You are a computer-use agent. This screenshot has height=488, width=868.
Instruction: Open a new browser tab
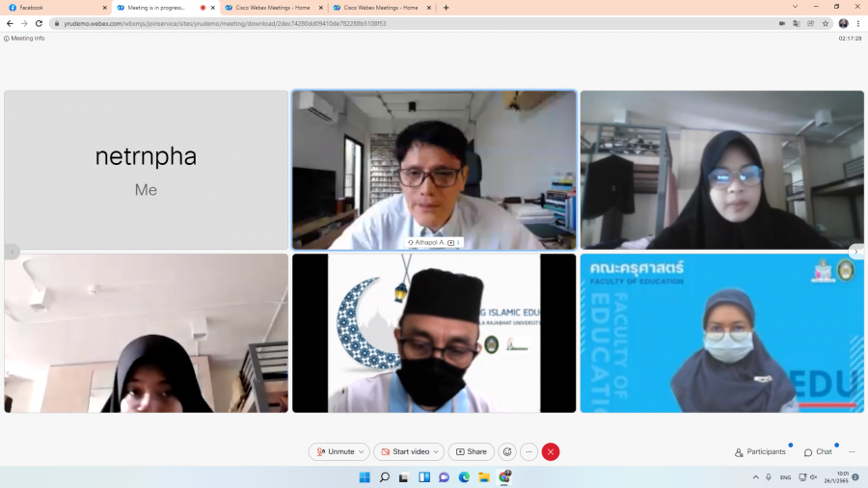(x=446, y=8)
